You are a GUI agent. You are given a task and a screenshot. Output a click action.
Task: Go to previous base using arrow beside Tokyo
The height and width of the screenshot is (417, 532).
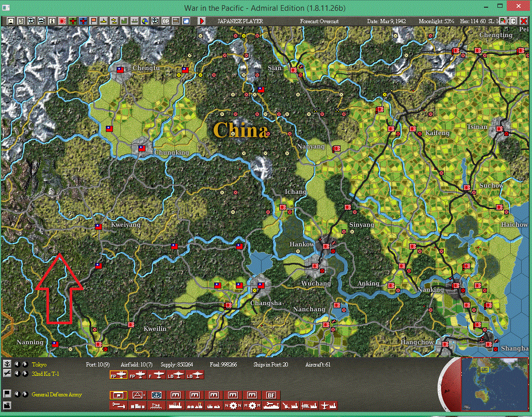point(17,364)
